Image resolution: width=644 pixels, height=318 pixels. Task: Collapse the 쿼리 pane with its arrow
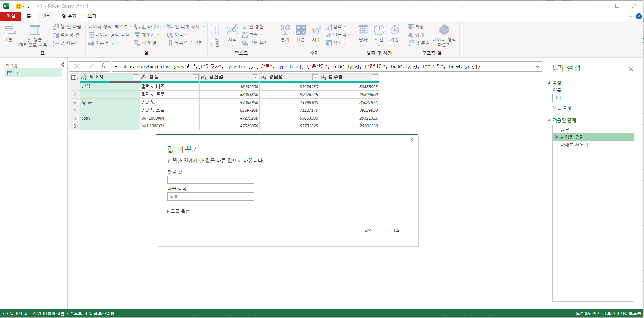(x=63, y=64)
